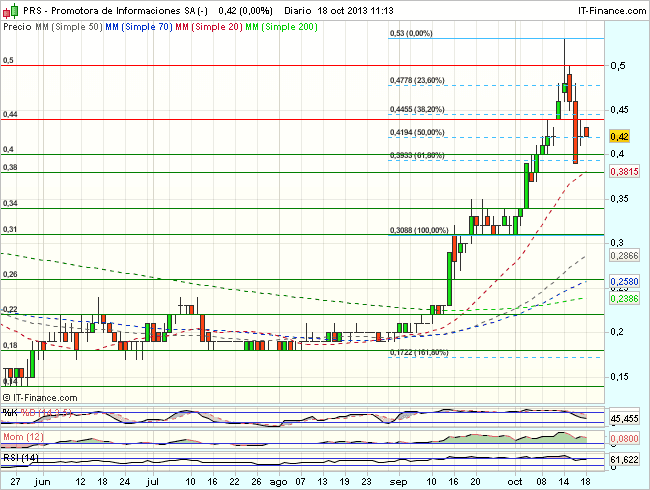Click the blue 0,2580 moving average value

[624, 281]
